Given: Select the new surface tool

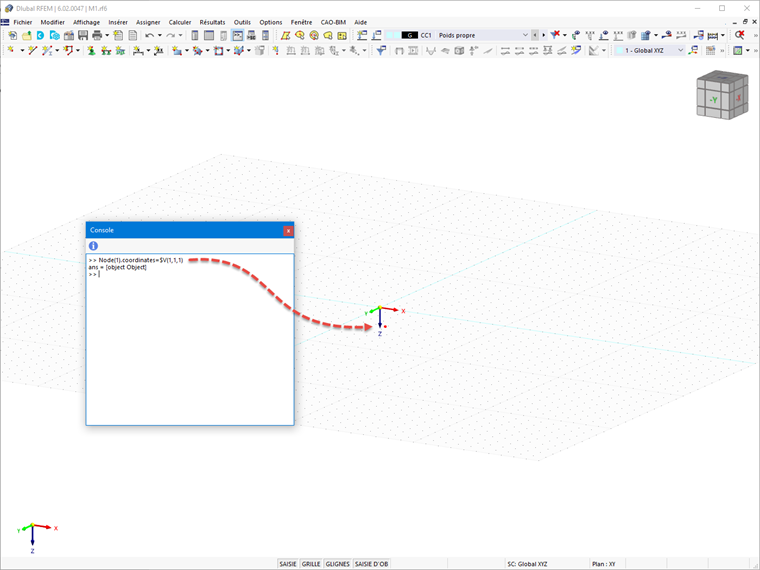Looking at the screenshot, I should click(x=177, y=50).
